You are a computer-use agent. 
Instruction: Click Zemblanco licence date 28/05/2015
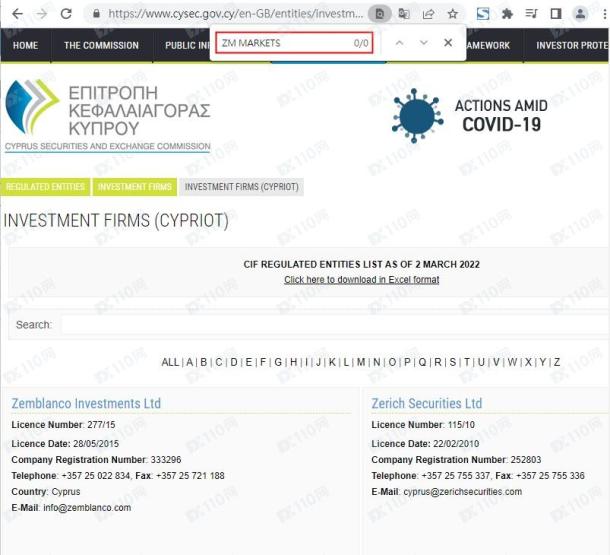click(96, 444)
